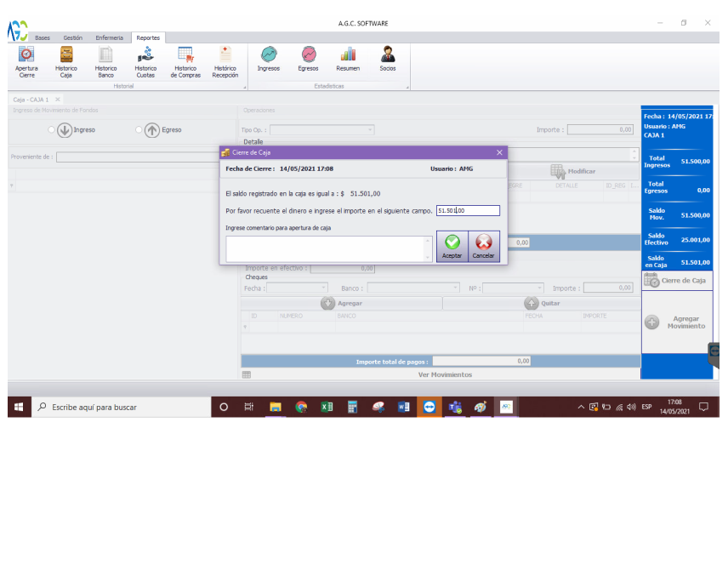Open Historico Banco report
This screenshot has width=728, height=582.
click(x=105, y=62)
